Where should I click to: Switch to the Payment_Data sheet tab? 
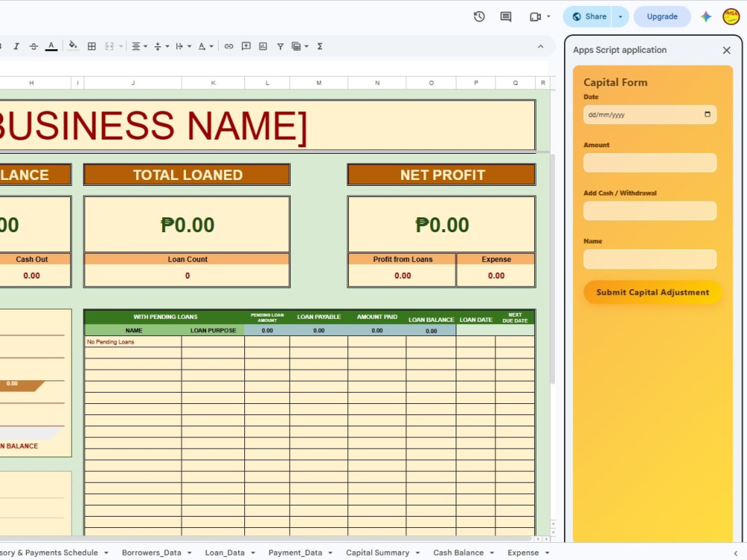coord(295,553)
